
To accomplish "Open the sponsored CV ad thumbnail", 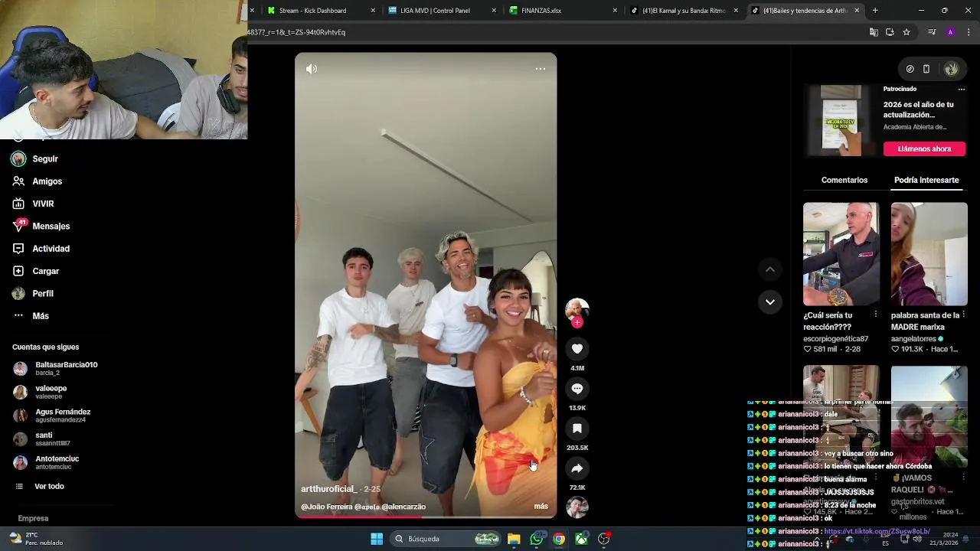I will [x=841, y=120].
